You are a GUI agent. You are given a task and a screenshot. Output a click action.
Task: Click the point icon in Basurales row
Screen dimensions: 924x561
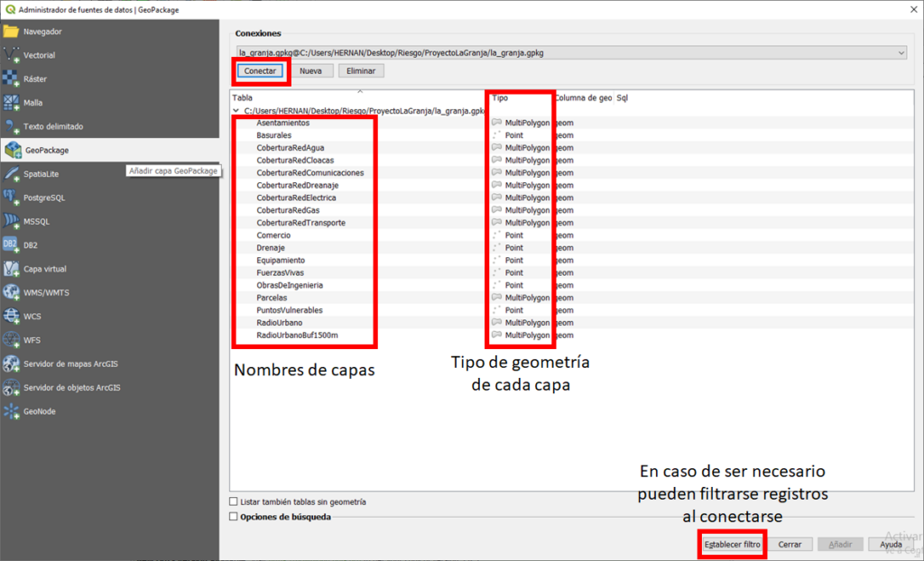[x=497, y=135]
